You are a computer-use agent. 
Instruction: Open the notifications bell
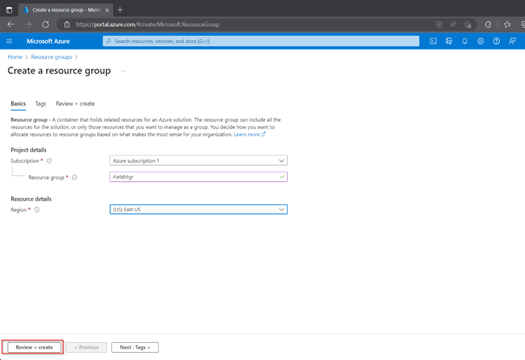point(465,41)
